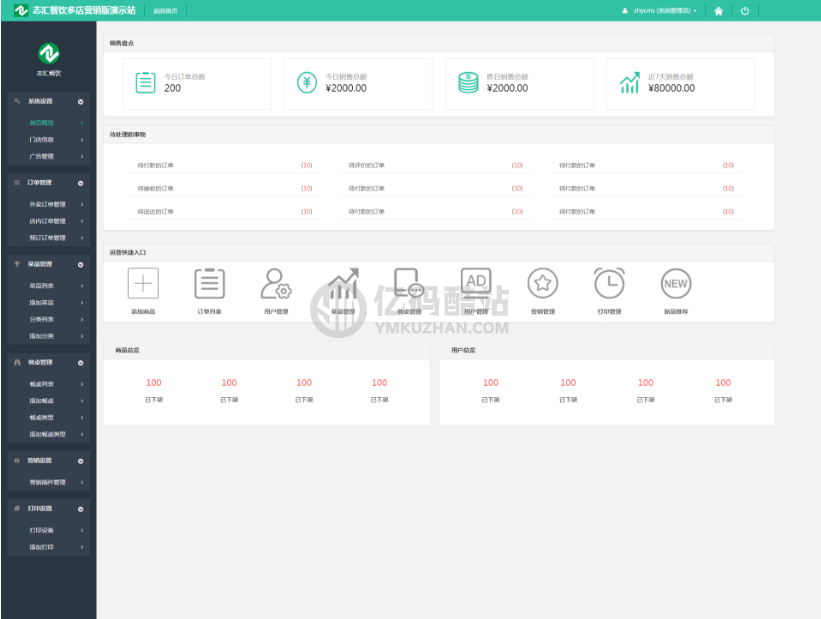
Task: Click chevron next to 广告管理
Action: pyautogui.click(x=82, y=157)
